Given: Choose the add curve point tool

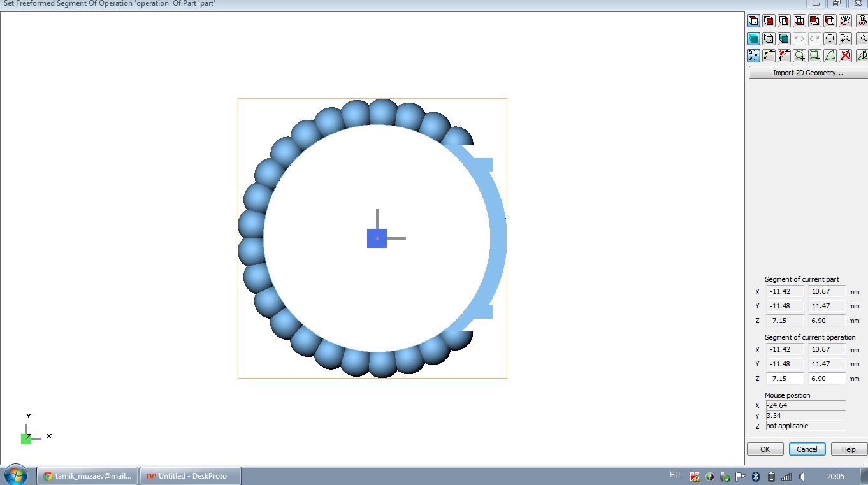Looking at the screenshot, I should point(769,55).
